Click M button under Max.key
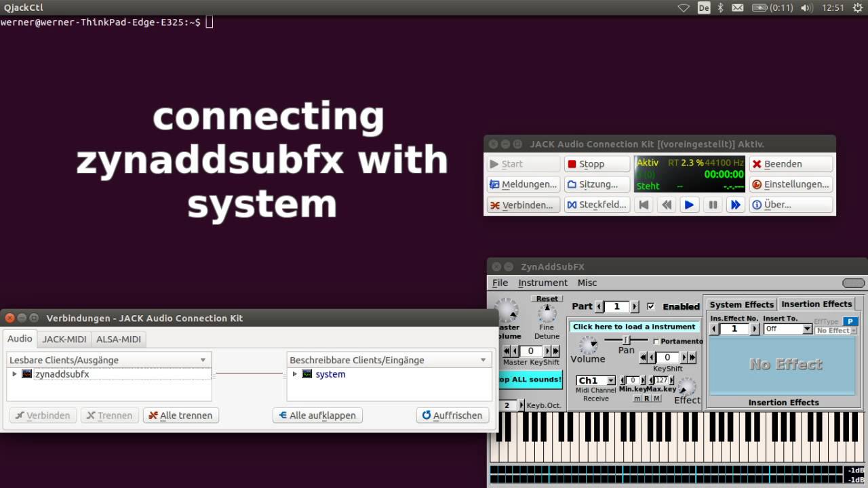The height and width of the screenshot is (488, 868). (656, 399)
